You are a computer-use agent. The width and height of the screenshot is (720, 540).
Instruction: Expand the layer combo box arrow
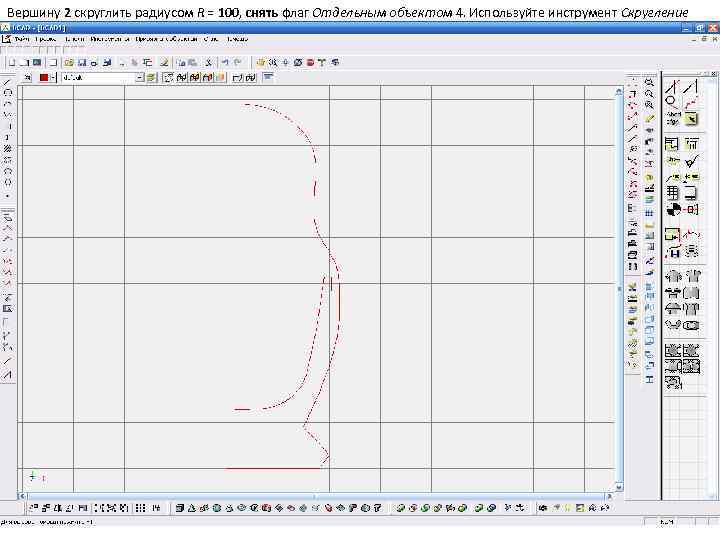[x=140, y=78]
